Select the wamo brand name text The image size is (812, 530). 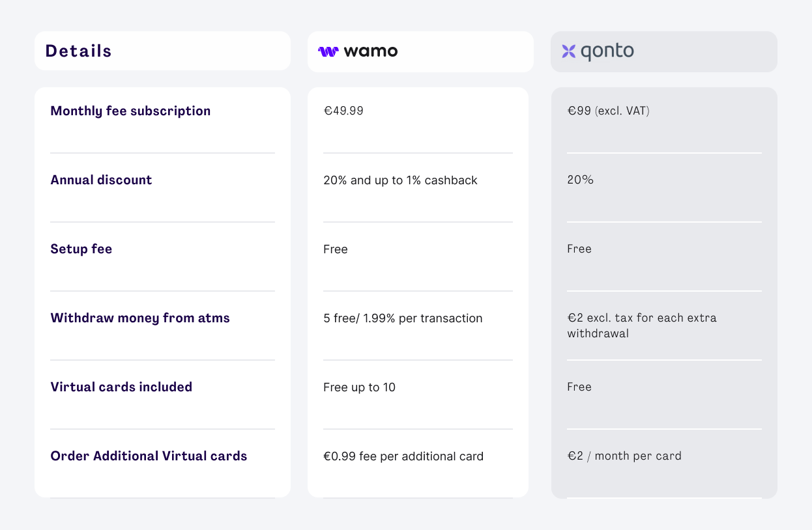point(370,51)
